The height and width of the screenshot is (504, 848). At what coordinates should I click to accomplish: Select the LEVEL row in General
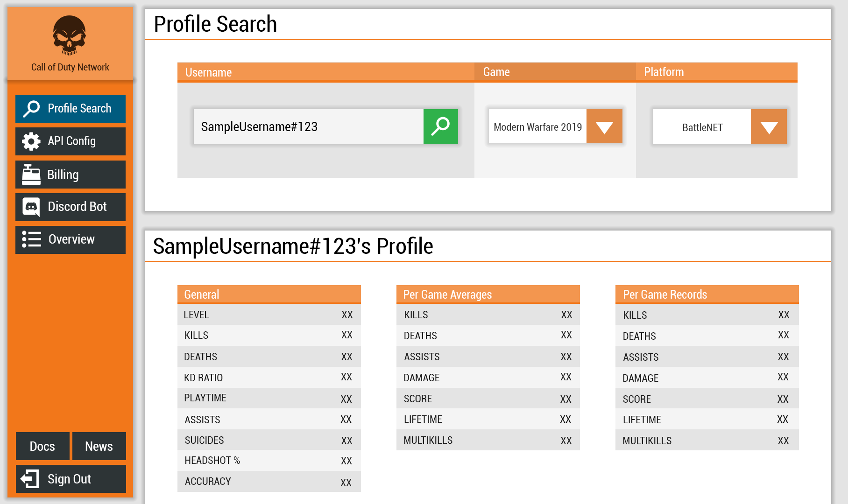(269, 315)
